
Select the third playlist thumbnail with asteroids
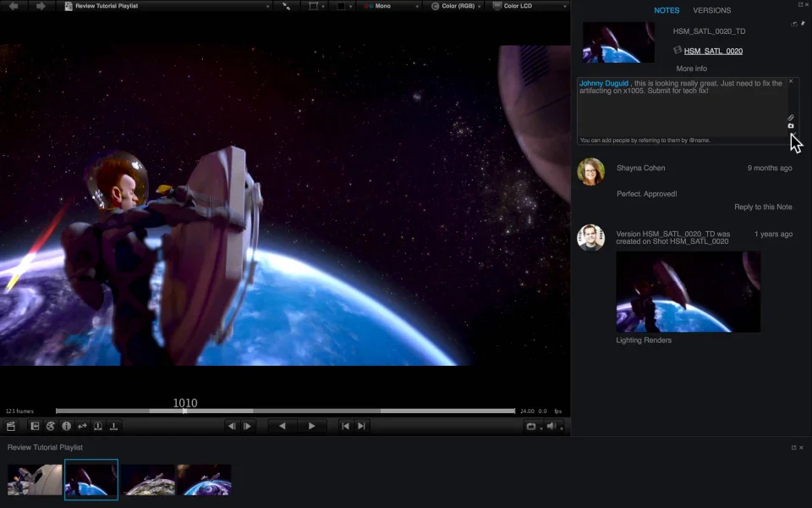149,479
